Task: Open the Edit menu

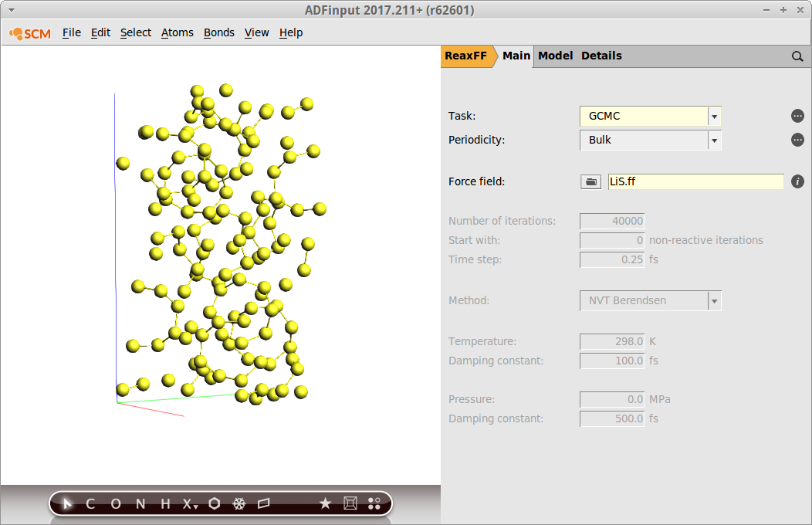Action: tap(100, 32)
